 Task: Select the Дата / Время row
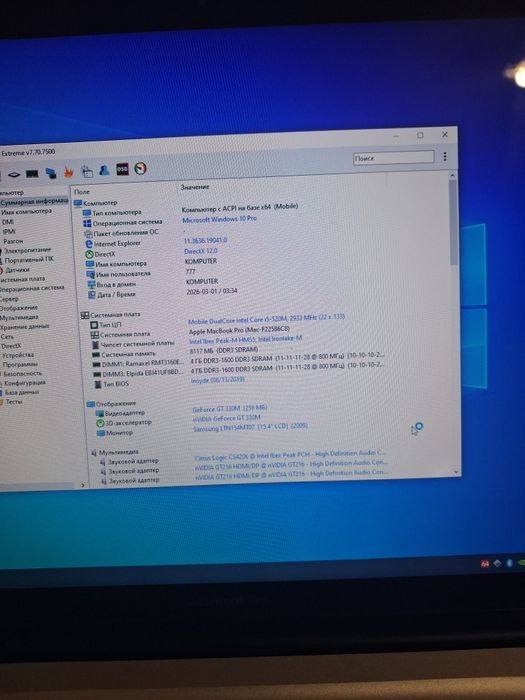112,295
